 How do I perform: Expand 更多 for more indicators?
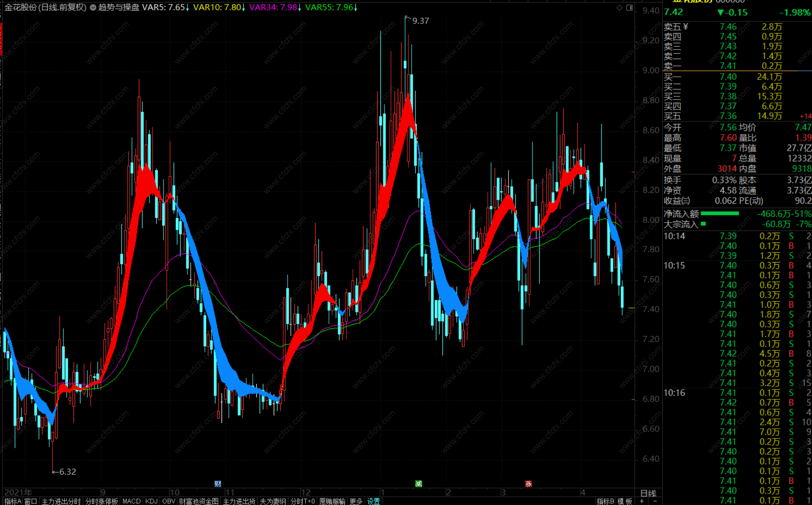[x=356, y=501]
